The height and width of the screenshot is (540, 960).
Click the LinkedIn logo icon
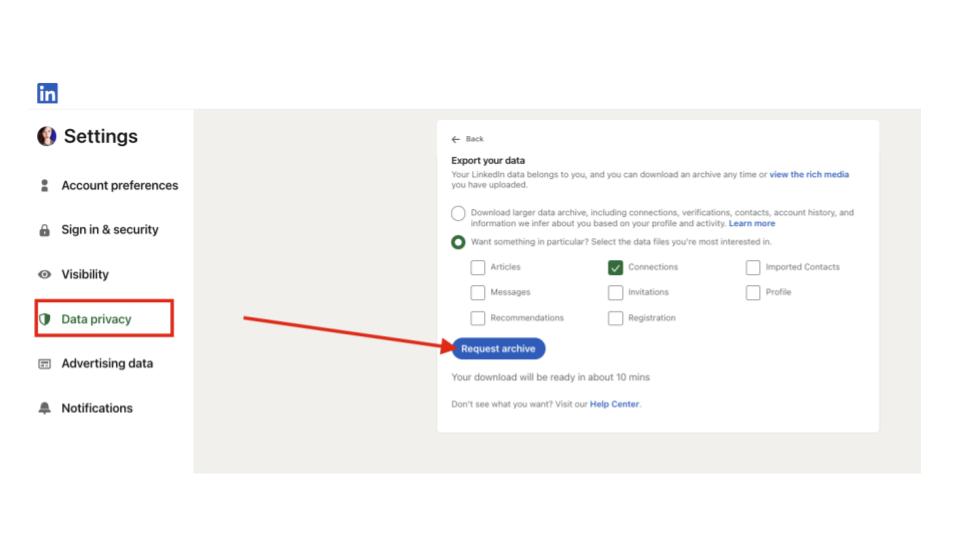(x=47, y=93)
